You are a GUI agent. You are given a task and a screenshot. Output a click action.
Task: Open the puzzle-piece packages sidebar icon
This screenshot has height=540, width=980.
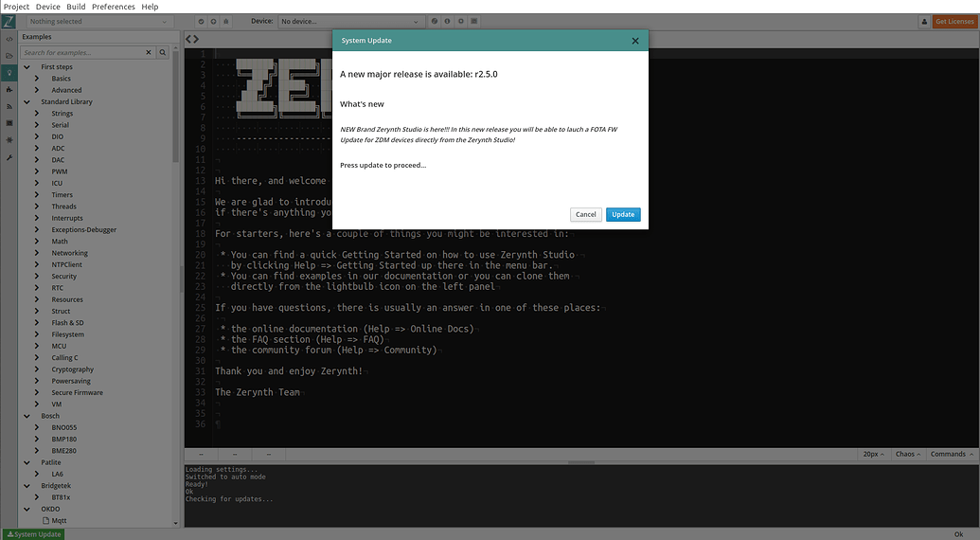point(9,89)
